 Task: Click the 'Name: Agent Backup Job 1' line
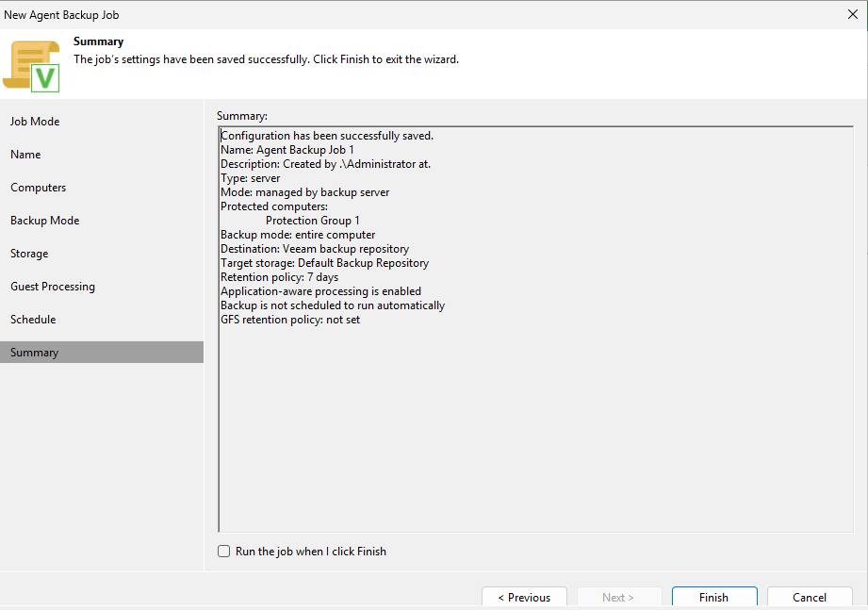287,150
